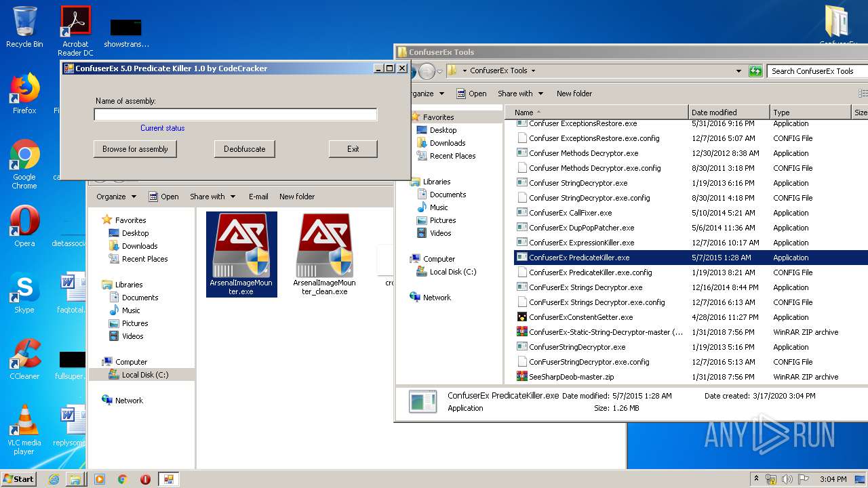Image resolution: width=868 pixels, height=488 pixels.
Task: Click refresh button in ConfuserEx Tools address bar
Action: click(755, 70)
